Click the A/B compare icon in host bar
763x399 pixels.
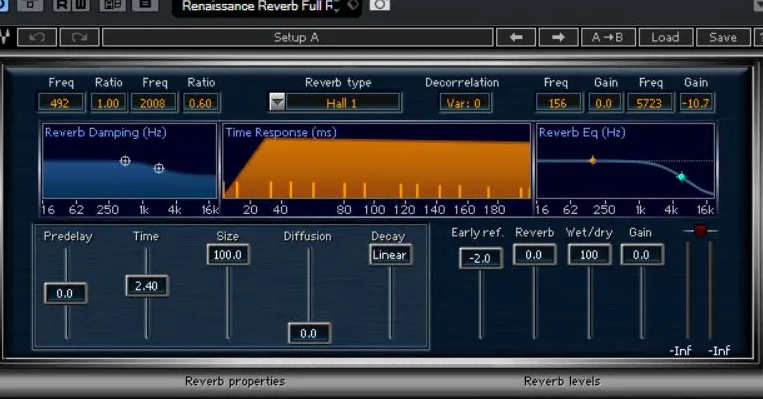tap(113, 5)
